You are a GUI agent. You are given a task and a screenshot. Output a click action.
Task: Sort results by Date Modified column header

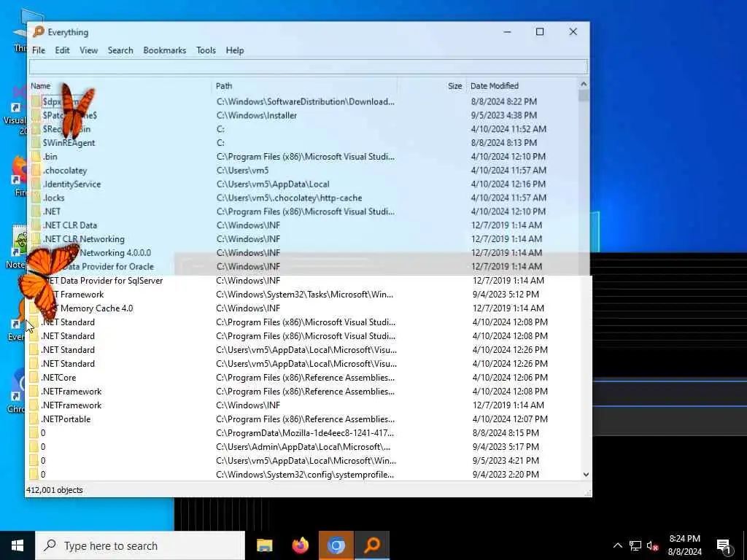pos(494,86)
